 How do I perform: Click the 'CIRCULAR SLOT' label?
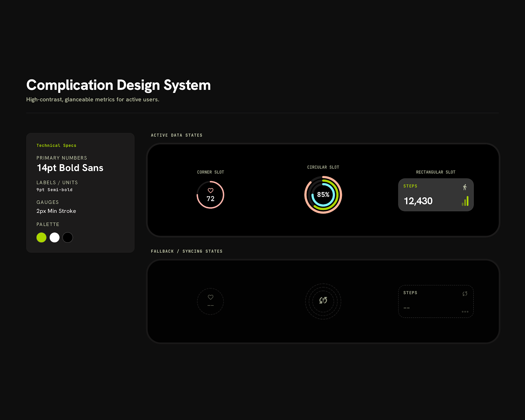pos(323,167)
